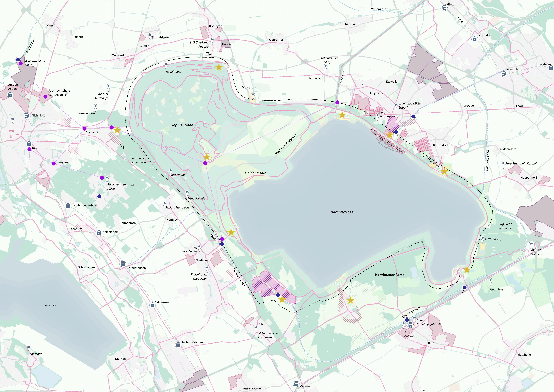Click the Jülich Nord station icon
554x392 pixels.
pyautogui.click(x=27, y=115)
